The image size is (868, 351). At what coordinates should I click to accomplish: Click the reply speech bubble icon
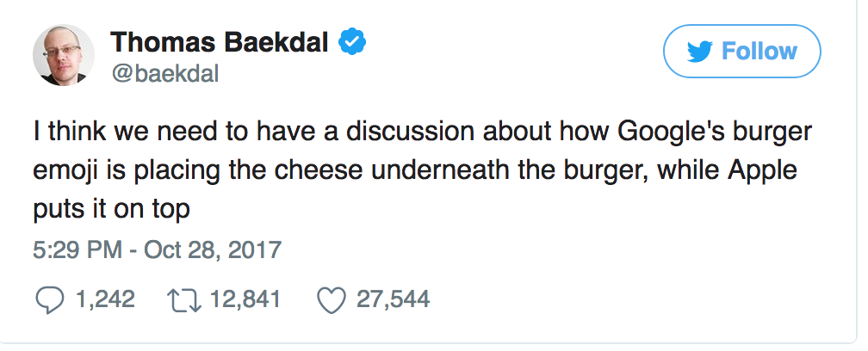[x=51, y=299]
